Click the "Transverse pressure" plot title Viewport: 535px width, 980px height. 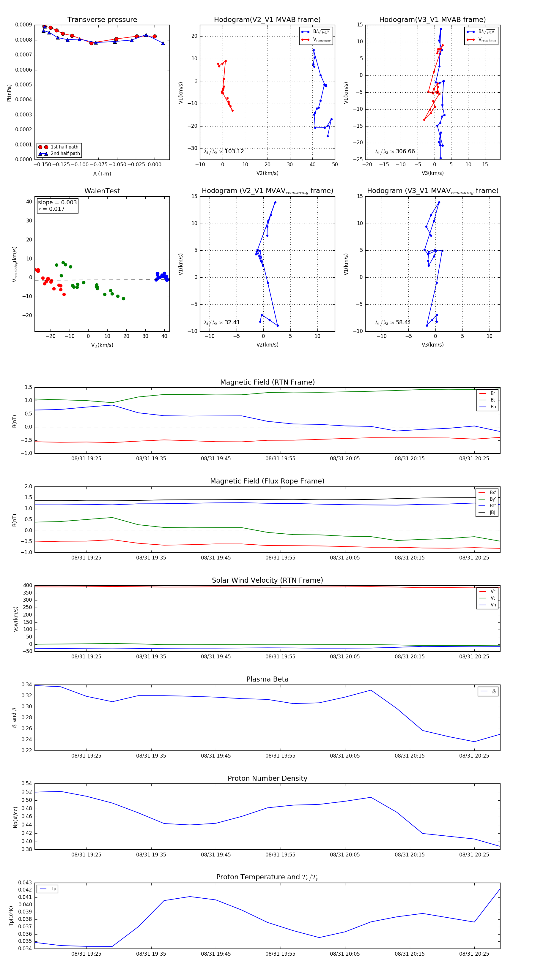click(102, 19)
